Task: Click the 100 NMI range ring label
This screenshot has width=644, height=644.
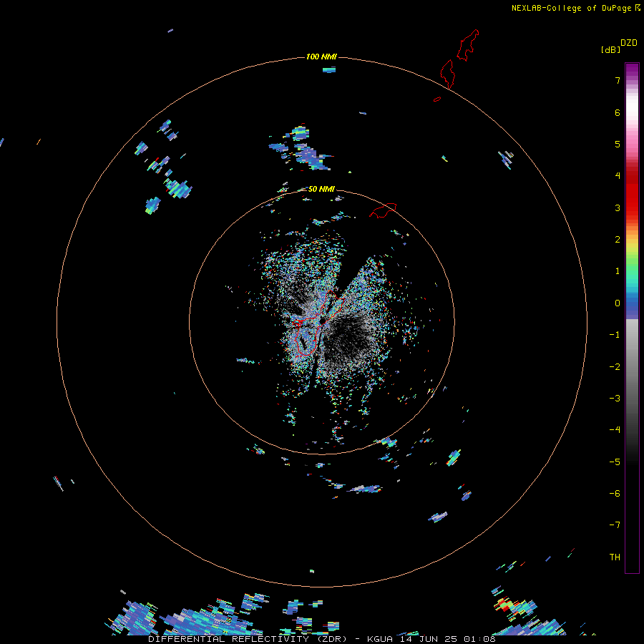Action: tap(321, 57)
